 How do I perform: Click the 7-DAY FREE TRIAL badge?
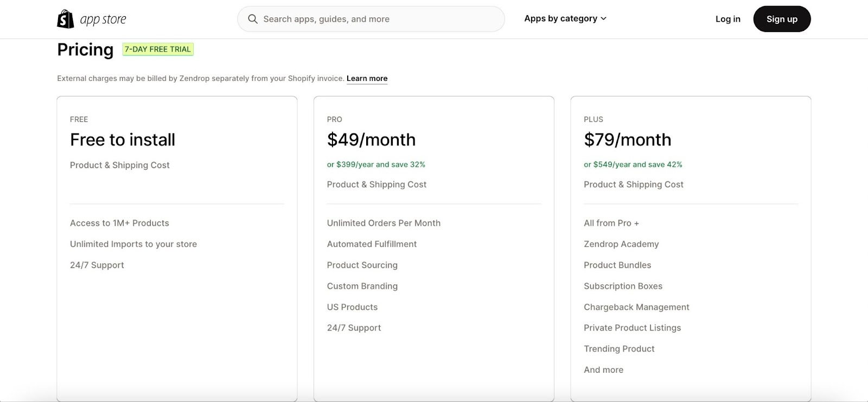(158, 49)
